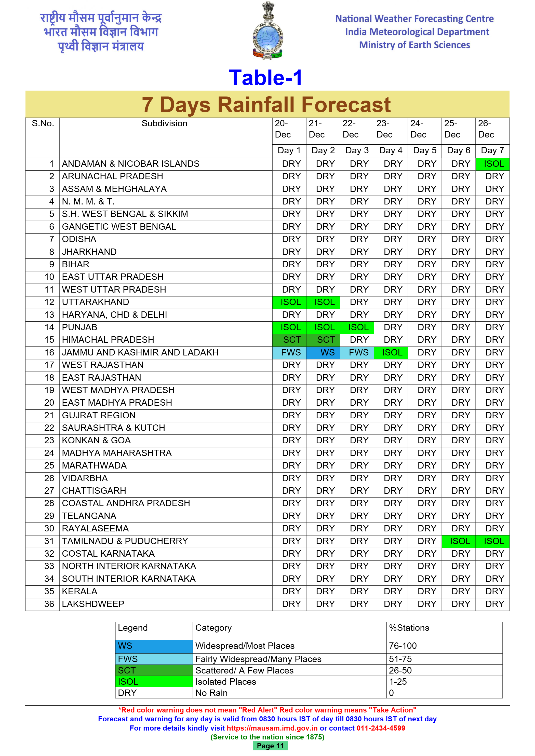Click Himachal Pradesh Day 1 SCT cell
The height and width of the screenshot is (756, 535).
click(289, 340)
